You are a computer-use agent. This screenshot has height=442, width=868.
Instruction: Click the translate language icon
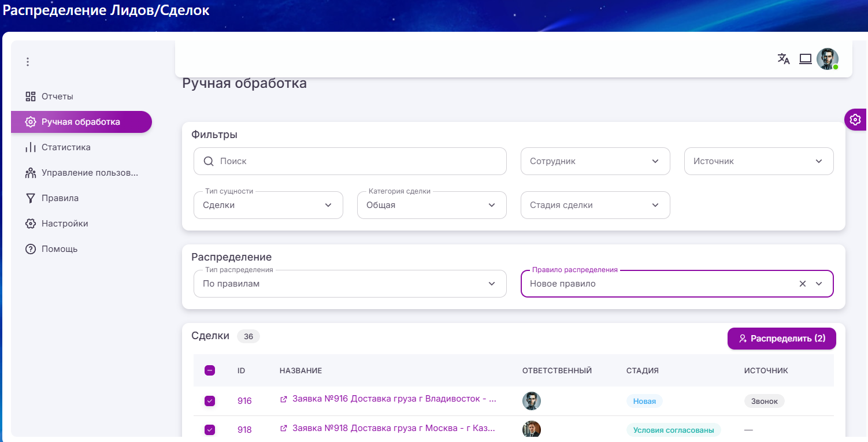point(784,59)
